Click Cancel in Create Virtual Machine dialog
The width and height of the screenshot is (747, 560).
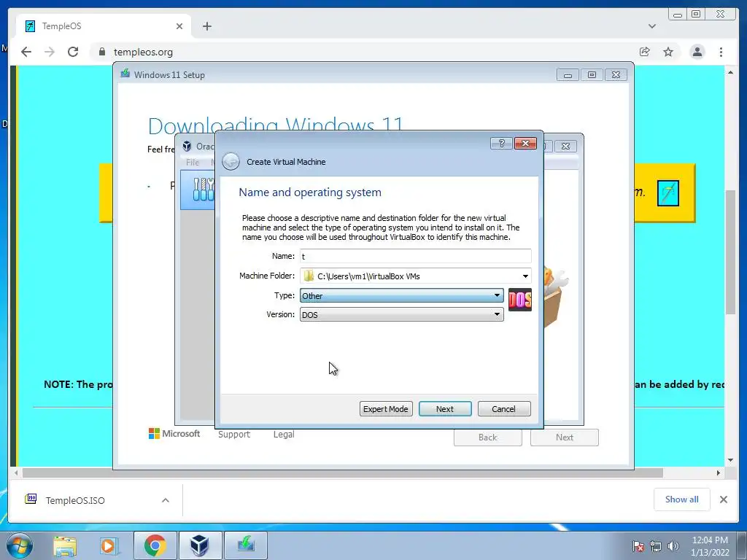504,409
